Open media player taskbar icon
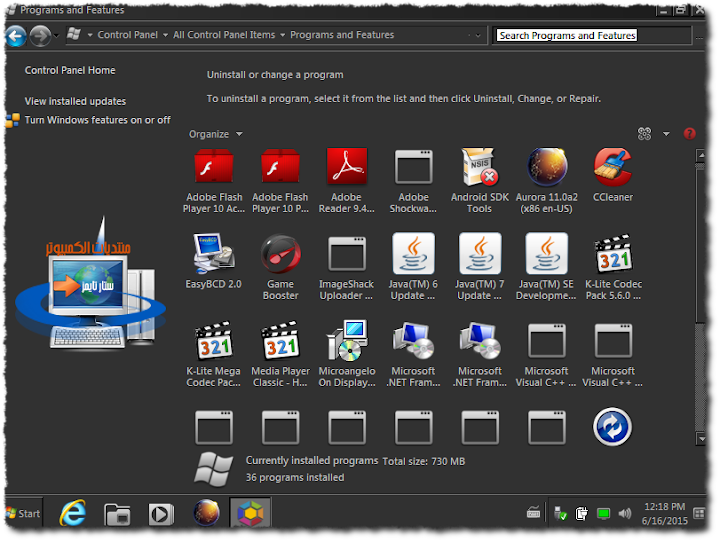Image resolution: width=720 pixels, height=542 pixels. click(x=161, y=514)
